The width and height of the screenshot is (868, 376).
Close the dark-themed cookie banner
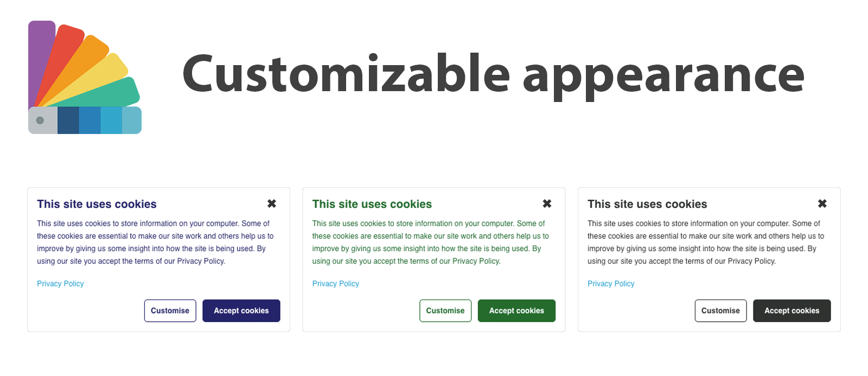tap(822, 203)
